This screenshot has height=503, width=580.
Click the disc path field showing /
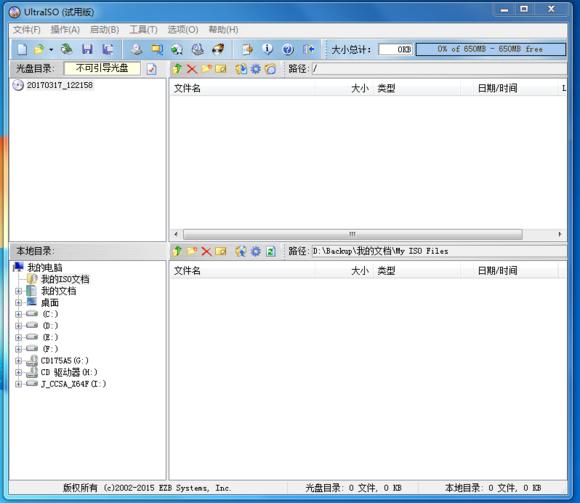point(439,69)
